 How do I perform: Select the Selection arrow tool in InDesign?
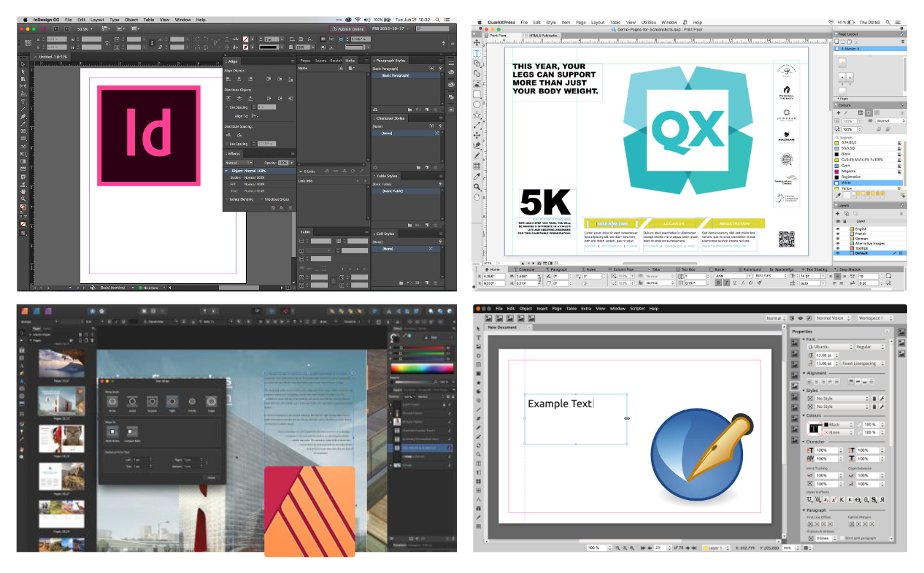pos(23,64)
